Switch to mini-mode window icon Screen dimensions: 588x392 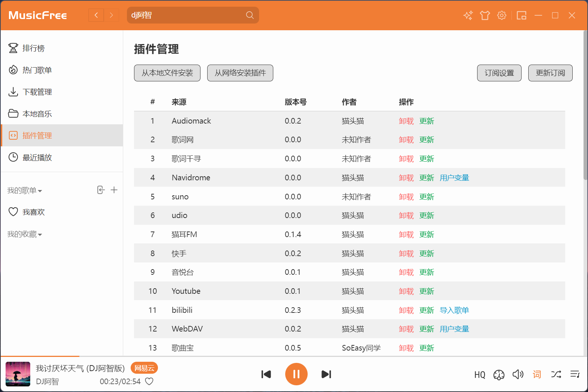522,15
